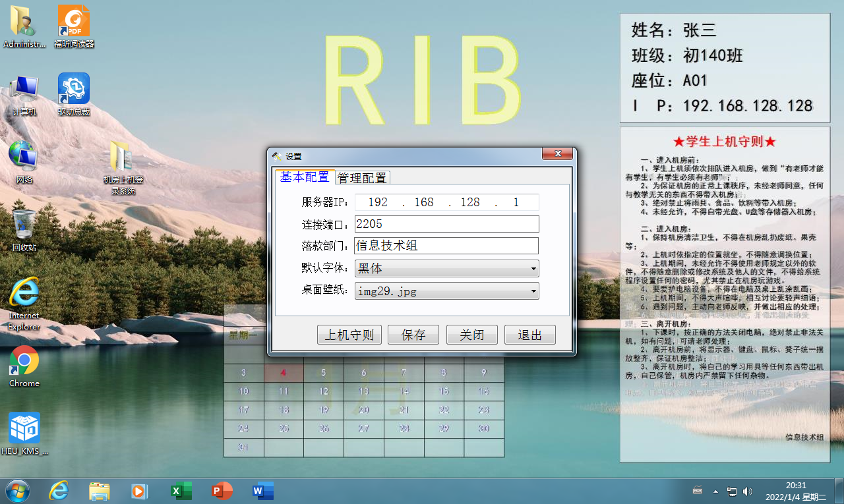The image size is (844, 504).
Task: Open Word from the taskbar
Action: pos(262,491)
